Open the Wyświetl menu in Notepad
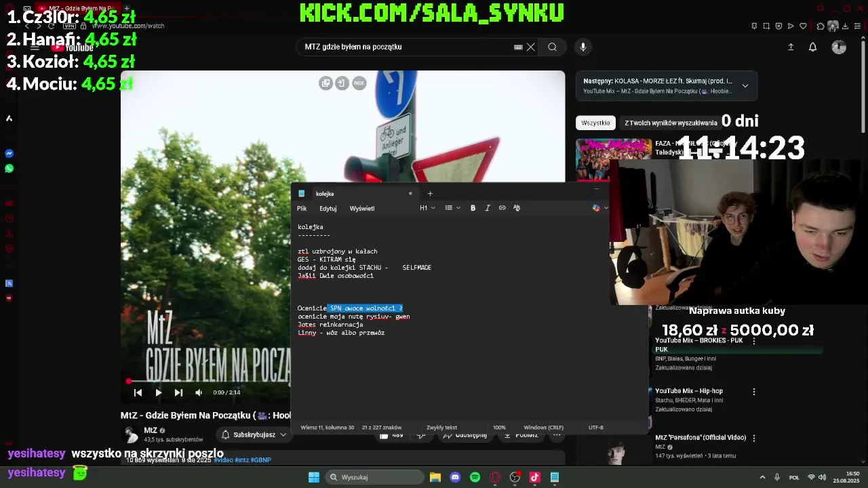 coord(362,209)
